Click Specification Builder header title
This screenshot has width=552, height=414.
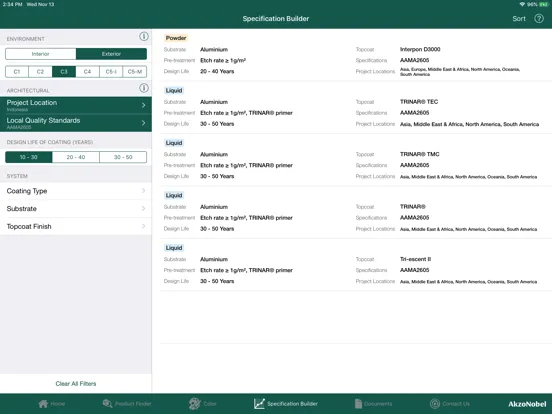pyautogui.click(x=276, y=19)
